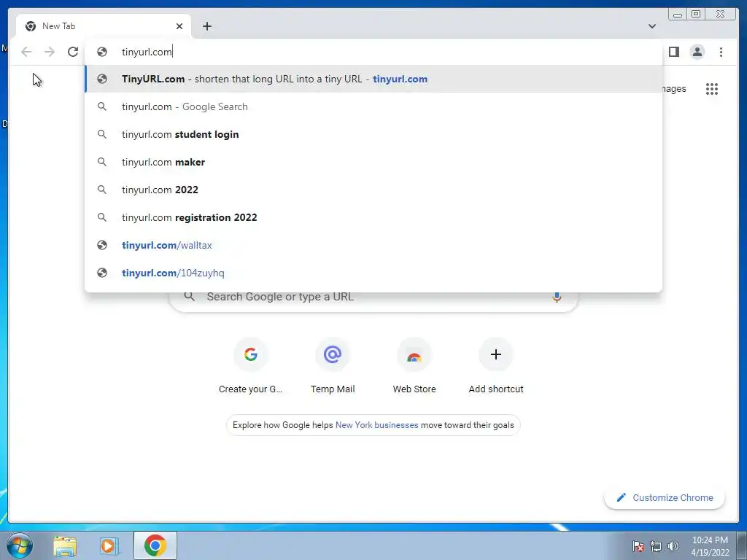This screenshot has height=560, width=747.
Task: Choose the TinyURL.com site suggestion
Action: click(373, 79)
